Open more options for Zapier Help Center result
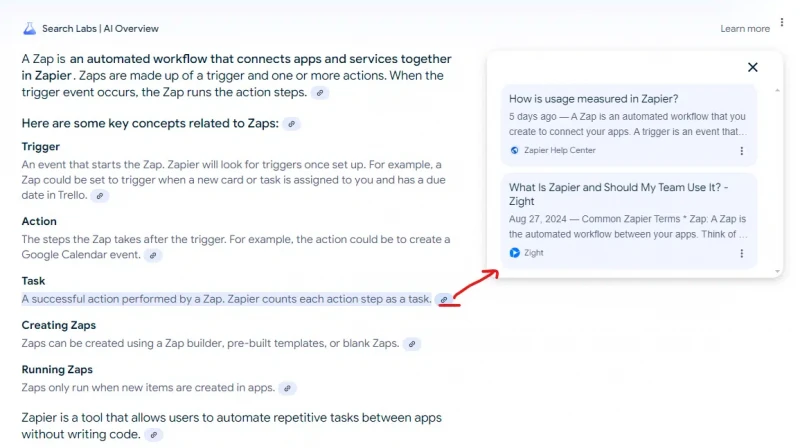This screenshot has width=800, height=448. (741, 151)
